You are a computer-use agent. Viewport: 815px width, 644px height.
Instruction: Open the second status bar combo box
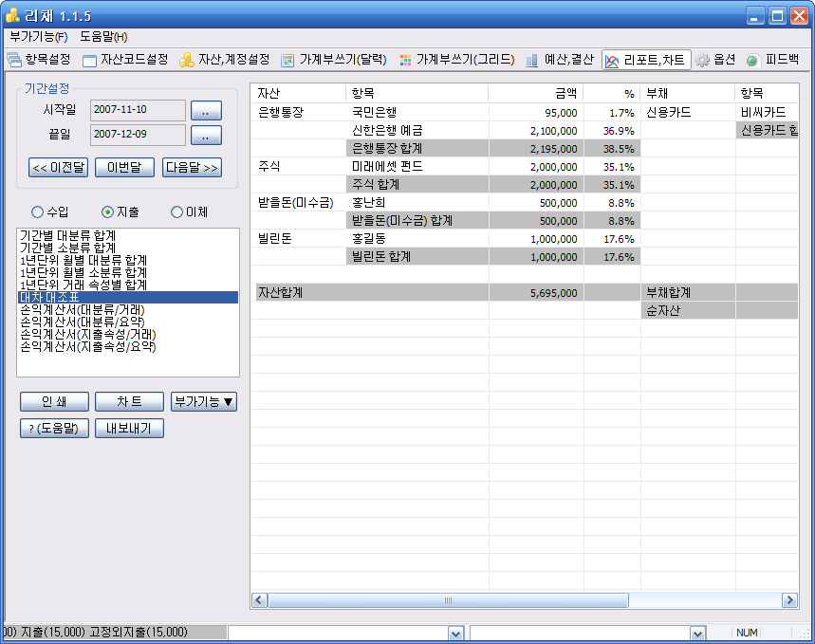697,633
